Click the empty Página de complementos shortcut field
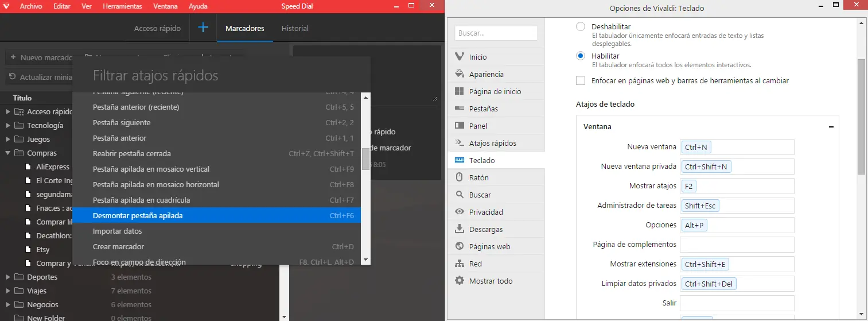This screenshot has width=868, height=321. [737, 245]
